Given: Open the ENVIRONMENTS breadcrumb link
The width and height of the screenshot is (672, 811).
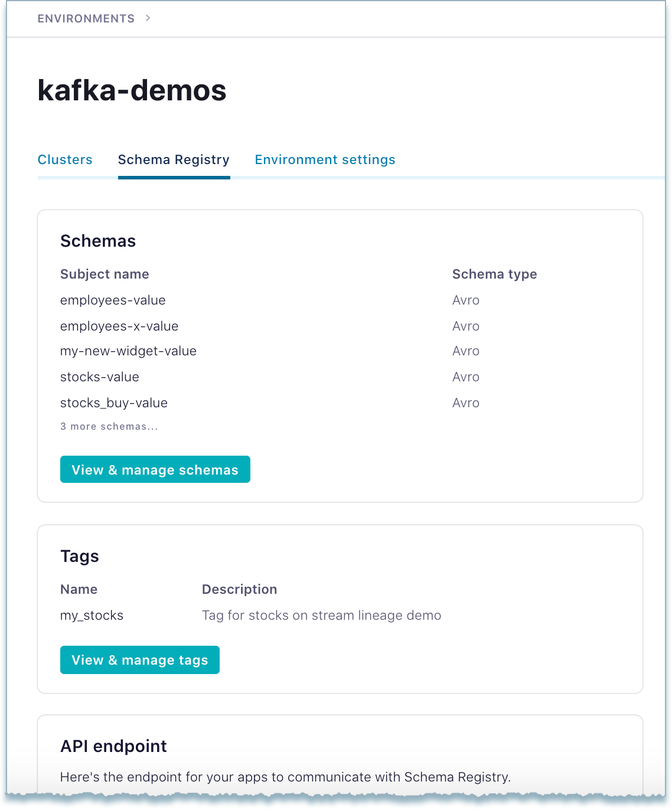Looking at the screenshot, I should 86,18.
